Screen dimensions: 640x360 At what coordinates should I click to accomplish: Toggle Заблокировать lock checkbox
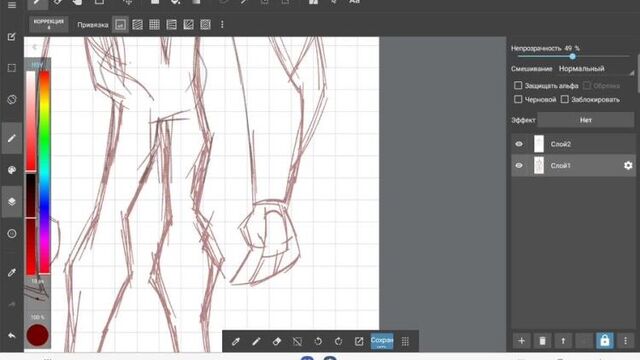point(564,99)
